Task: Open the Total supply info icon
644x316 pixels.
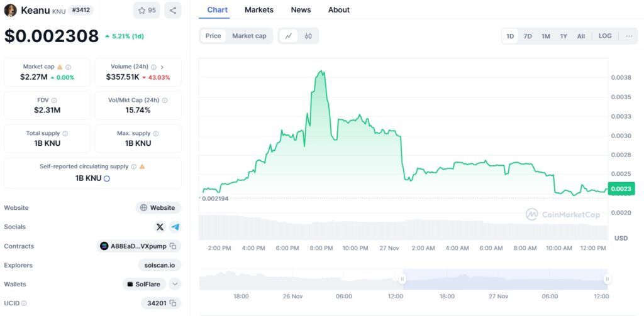Action: point(65,133)
